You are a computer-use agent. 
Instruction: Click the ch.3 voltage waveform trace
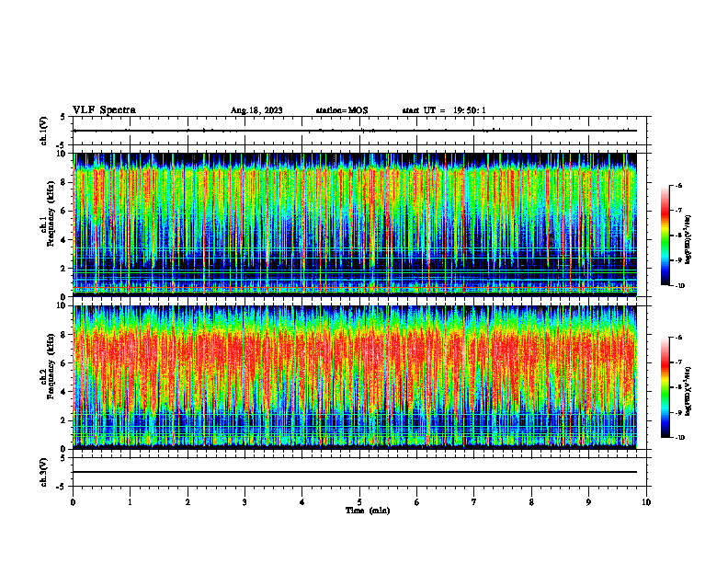click(355, 472)
